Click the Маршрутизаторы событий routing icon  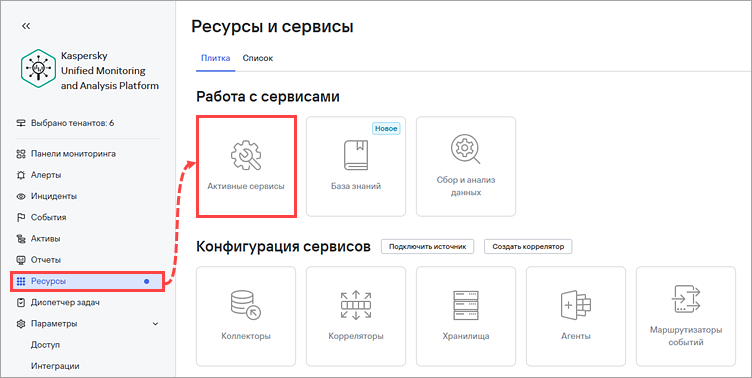(x=686, y=299)
